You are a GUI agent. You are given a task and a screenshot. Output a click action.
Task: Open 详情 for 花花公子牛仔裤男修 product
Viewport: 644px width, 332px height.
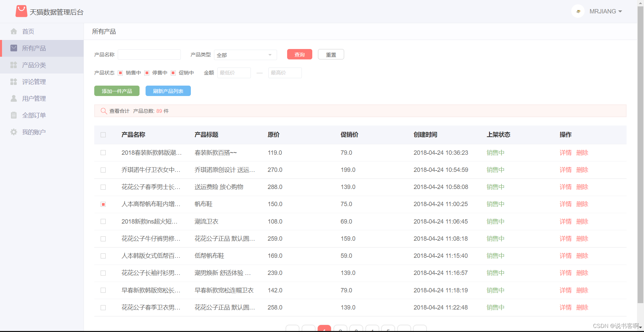pyautogui.click(x=566, y=239)
